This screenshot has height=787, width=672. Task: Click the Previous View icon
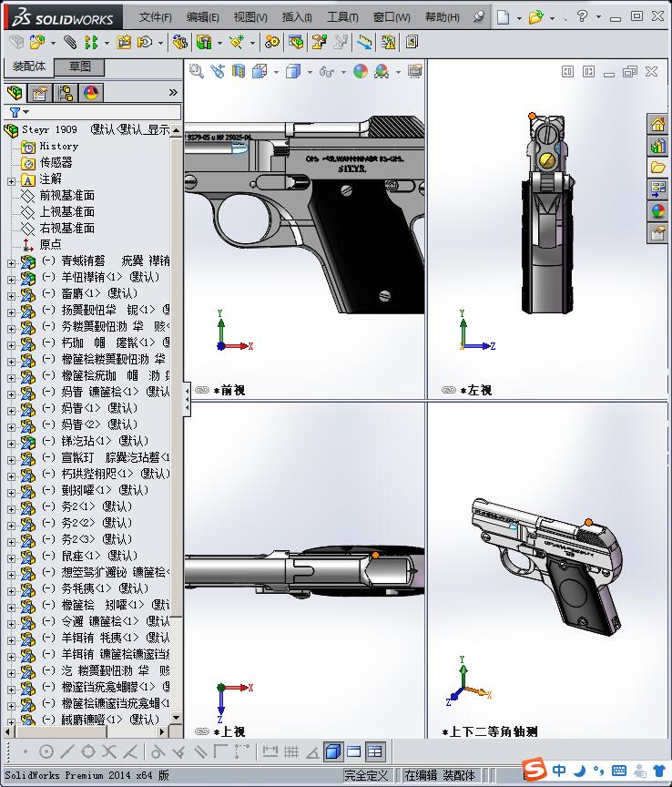[218, 71]
